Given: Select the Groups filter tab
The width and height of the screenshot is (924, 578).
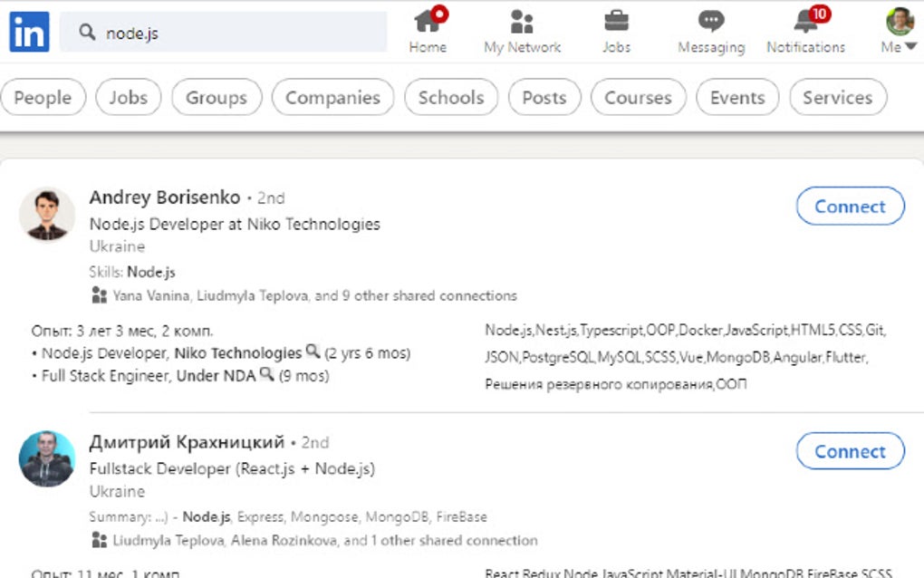Looking at the screenshot, I should click(x=217, y=98).
